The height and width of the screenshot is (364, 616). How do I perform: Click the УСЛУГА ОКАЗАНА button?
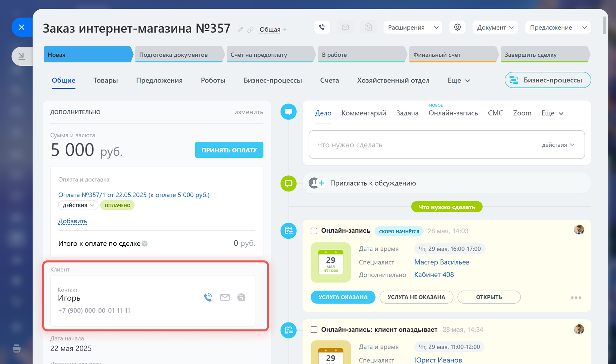(343, 297)
